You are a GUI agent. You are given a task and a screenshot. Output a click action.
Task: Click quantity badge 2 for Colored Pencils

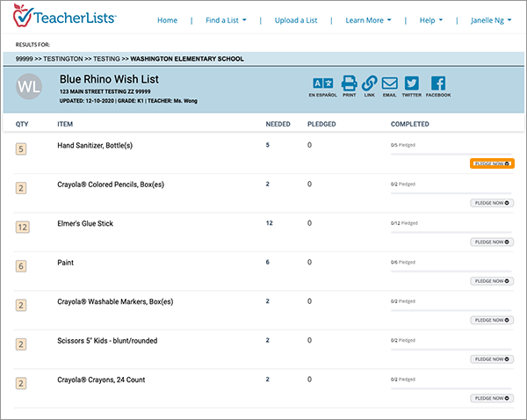click(21, 188)
